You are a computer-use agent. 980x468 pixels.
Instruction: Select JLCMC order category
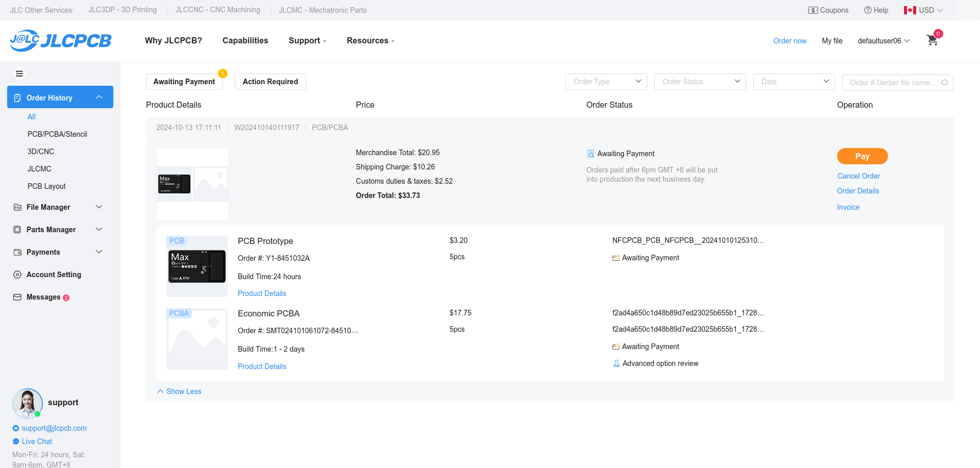pos(39,169)
